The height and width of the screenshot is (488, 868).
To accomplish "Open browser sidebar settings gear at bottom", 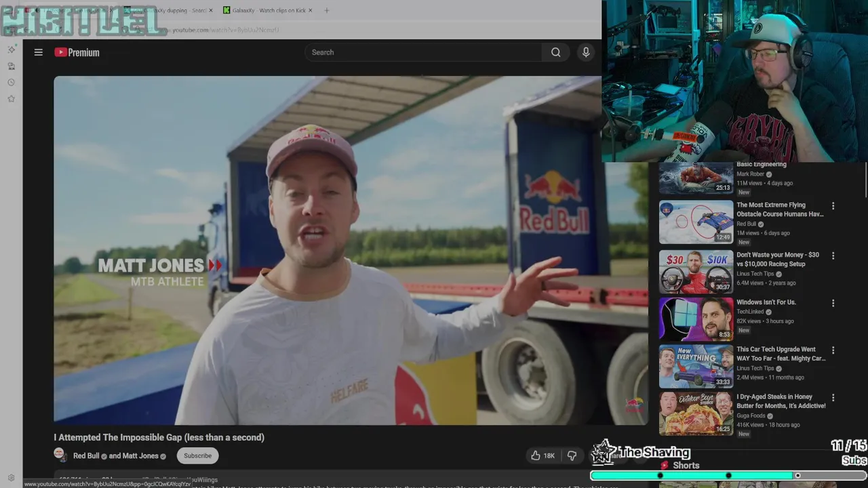I will tap(11, 478).
